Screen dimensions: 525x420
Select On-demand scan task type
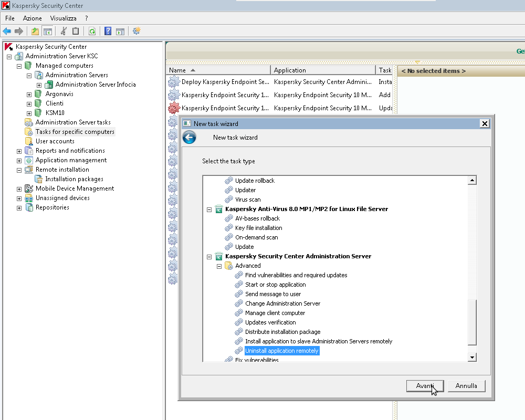tap(257, 237)
